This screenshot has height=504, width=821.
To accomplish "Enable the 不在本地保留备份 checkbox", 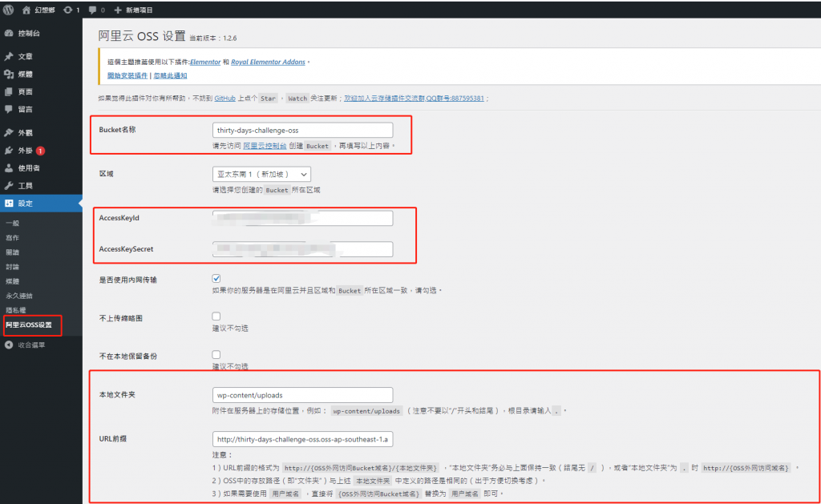I will point(216,354).
